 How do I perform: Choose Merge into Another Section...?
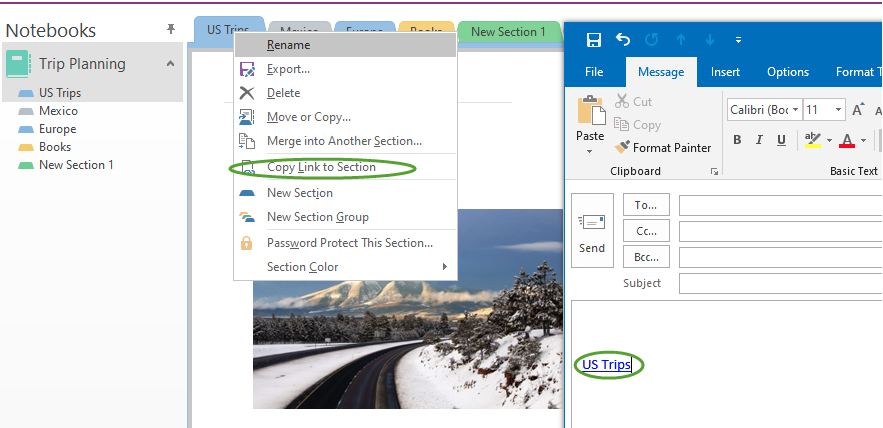(x=345, y=141)
